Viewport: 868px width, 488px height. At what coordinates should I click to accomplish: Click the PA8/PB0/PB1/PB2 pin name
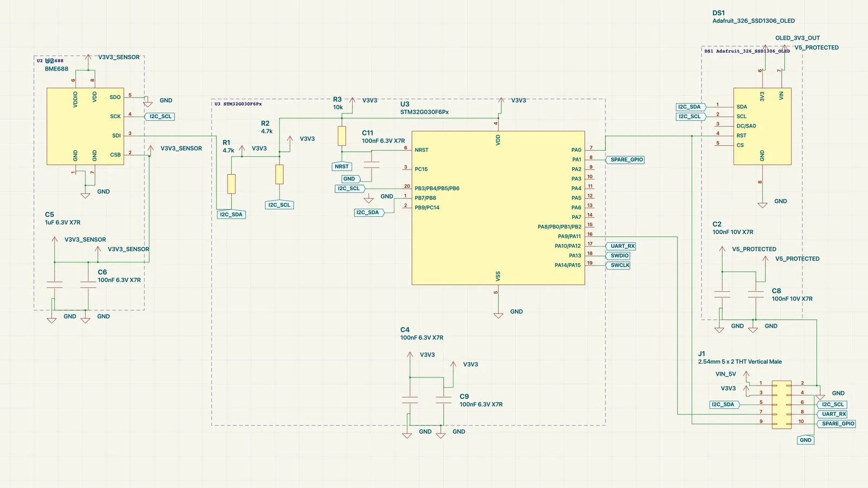[x=559, y=227]
